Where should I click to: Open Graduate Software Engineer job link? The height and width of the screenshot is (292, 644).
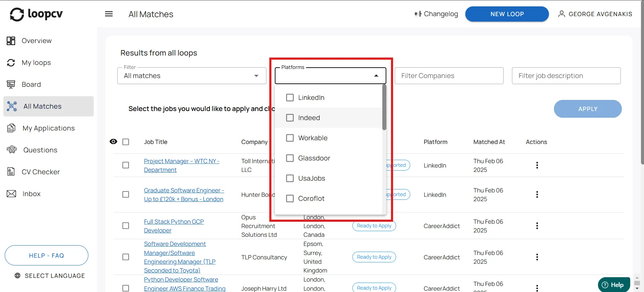tap(184, 195)
